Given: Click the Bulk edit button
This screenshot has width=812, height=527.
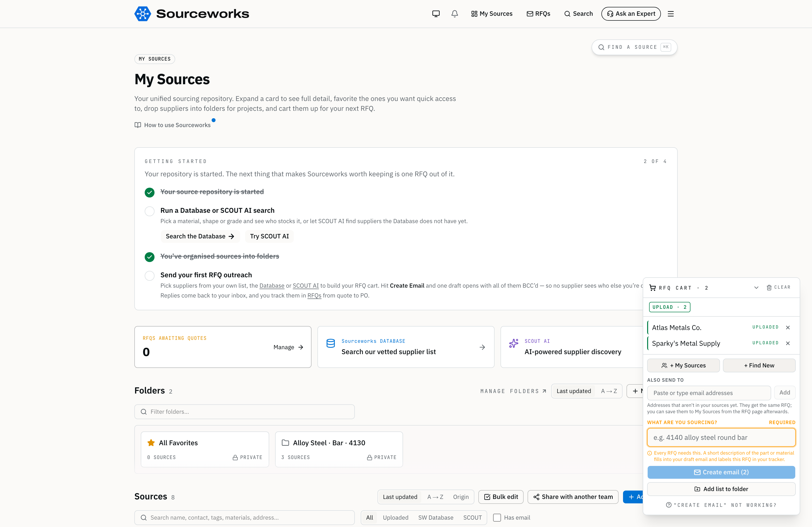Looking at the screenshot, I should click(x=501, y=497).
